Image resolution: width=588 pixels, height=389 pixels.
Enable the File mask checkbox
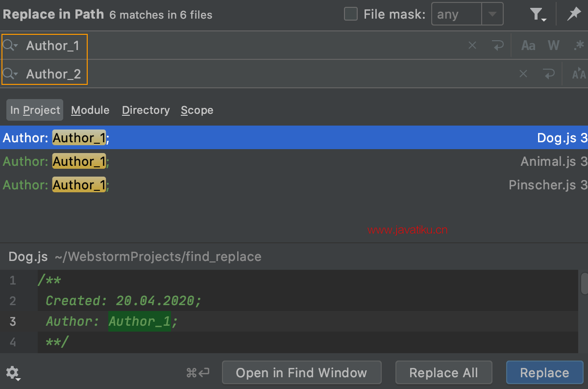tap(351, 14)
